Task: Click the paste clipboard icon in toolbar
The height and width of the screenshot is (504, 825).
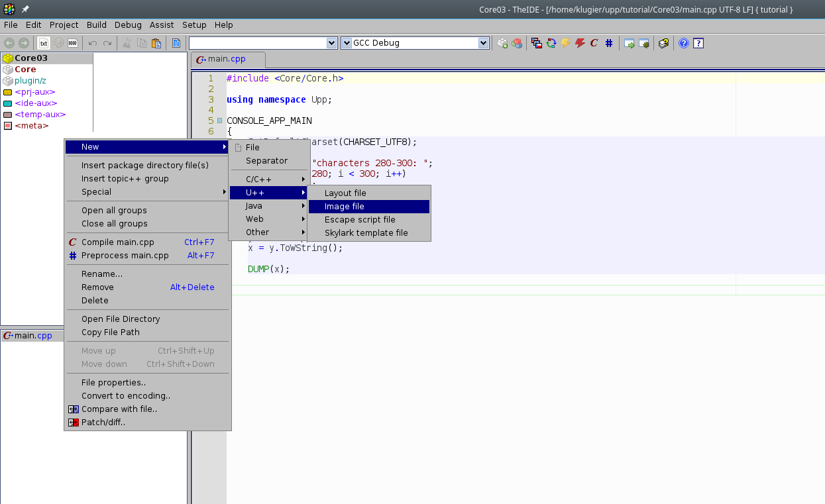Action: [156, 43]
